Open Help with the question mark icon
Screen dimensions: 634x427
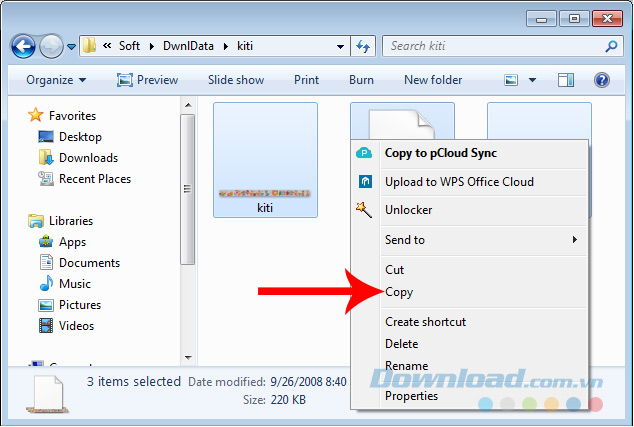(x=602, y=80)
